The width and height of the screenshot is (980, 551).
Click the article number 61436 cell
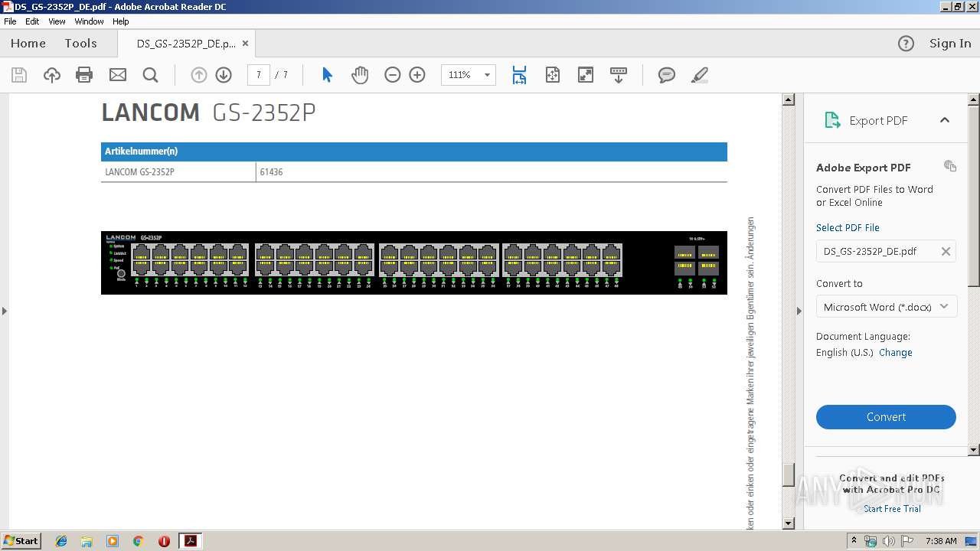492,172
